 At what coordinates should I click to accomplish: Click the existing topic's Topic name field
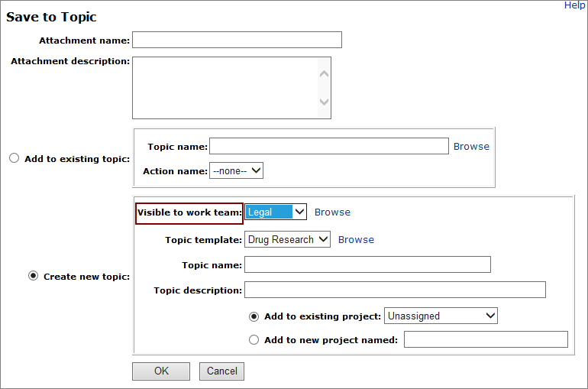click(x=329, y=146)
